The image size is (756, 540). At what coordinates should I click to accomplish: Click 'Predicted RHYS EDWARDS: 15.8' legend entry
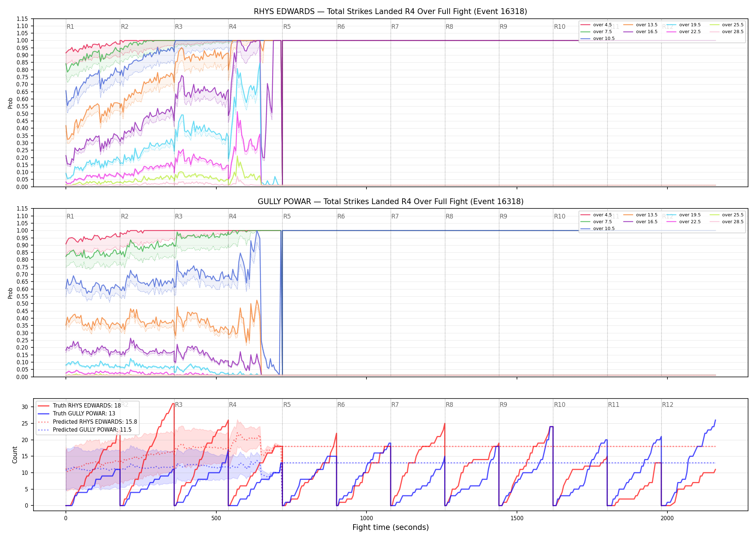[87, 422]
